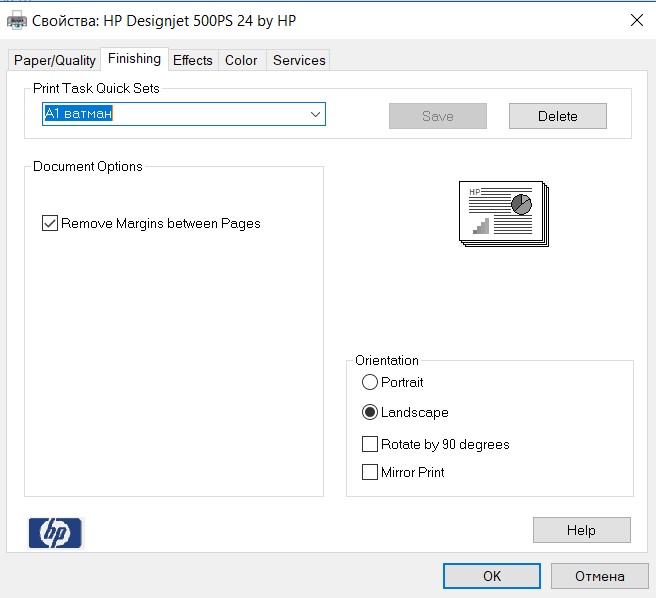Open the Effects tab
This screenshot has height=598, width=656.
(x=193, y=60)
